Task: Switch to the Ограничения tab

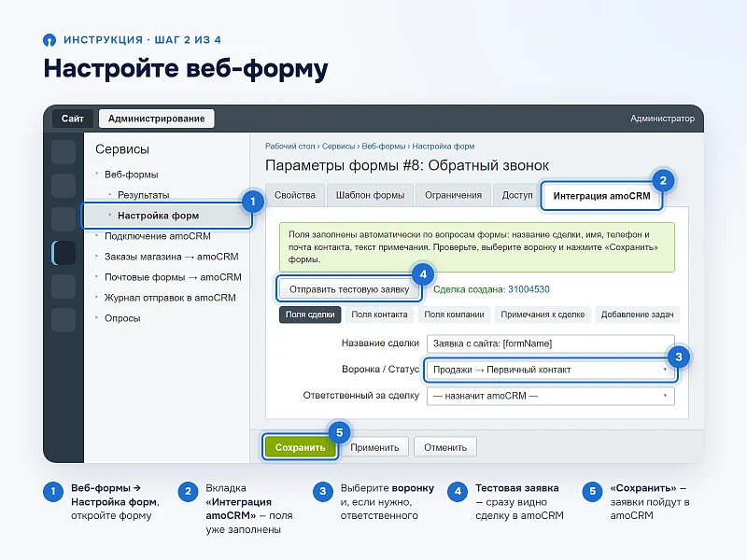Action: (x=453, y=195)
